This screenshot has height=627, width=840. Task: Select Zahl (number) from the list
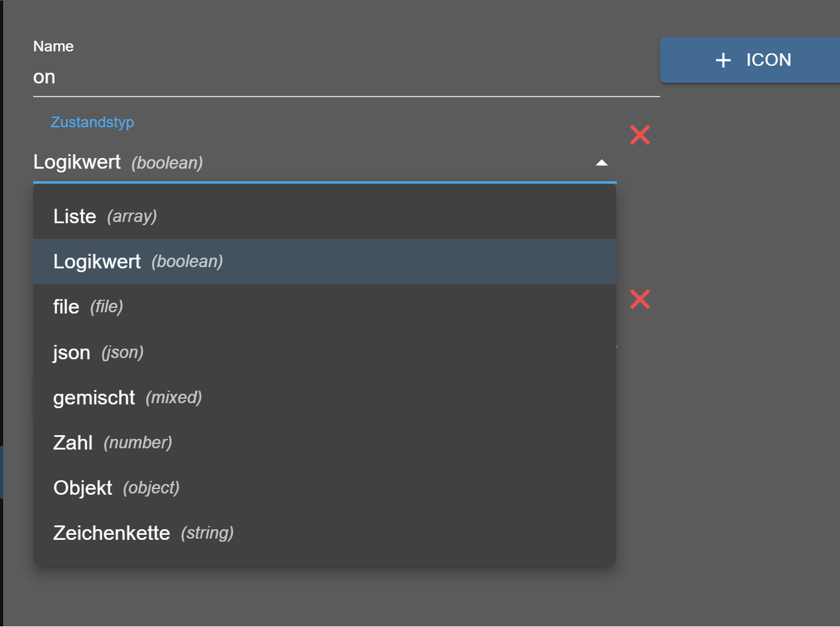click(x=112, y=443)
